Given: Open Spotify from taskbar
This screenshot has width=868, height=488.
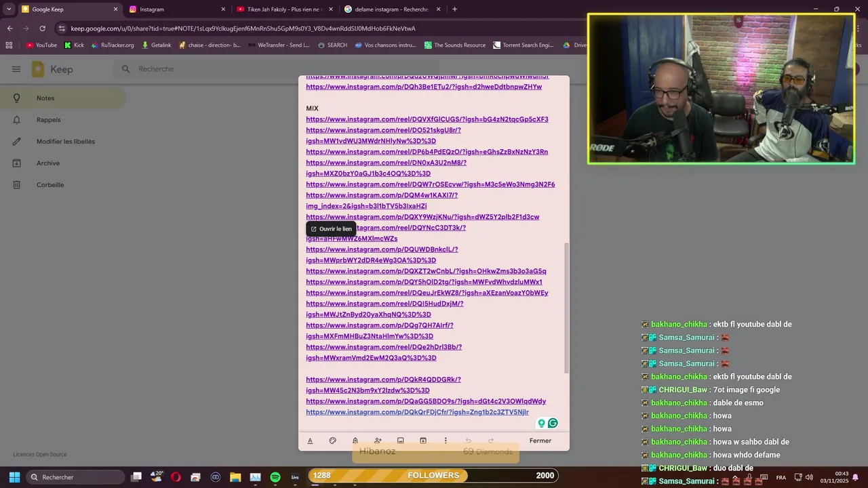Looking at the screenshot, I should click(275, 477).
